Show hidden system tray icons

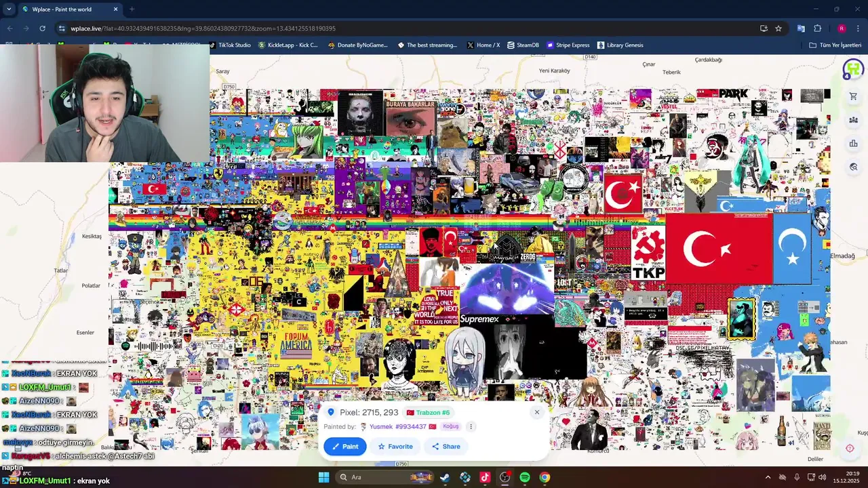pyautogui.click(x=768, y=477)
